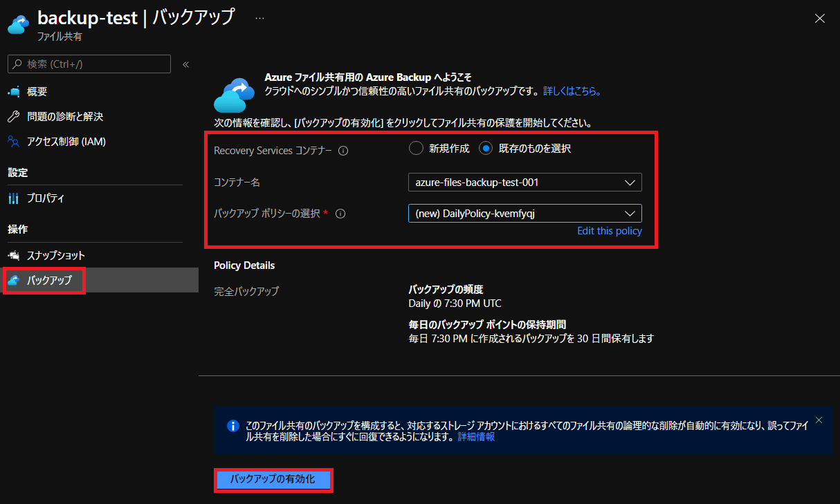The height and width of the screenshot is (504, 840).
Task: Open the ellipsis more options menu
Action: (259, 18)
